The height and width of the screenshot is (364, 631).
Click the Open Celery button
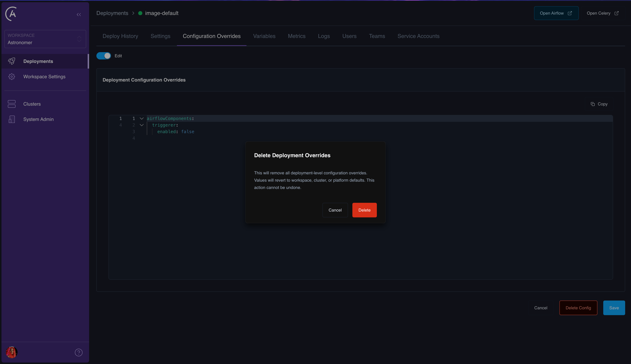[x=603, y=13]
